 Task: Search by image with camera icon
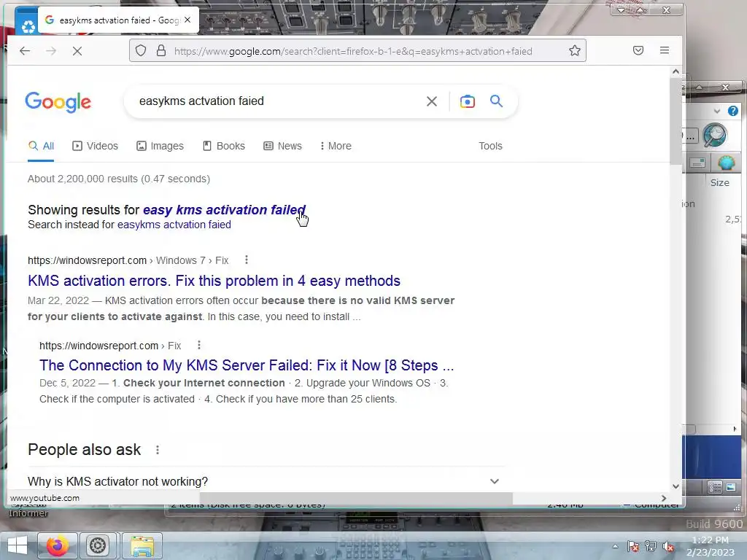pyautogui.click(x=468, y=101)
